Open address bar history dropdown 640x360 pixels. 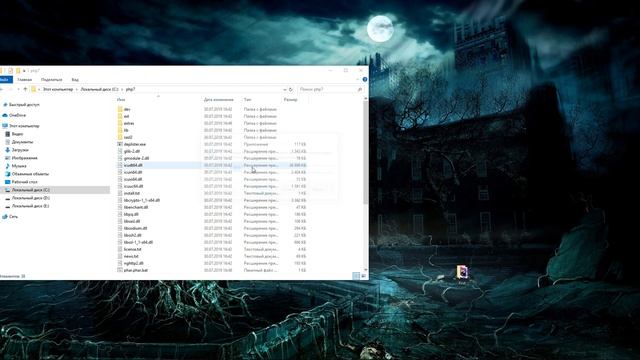(x=284, y=89)
